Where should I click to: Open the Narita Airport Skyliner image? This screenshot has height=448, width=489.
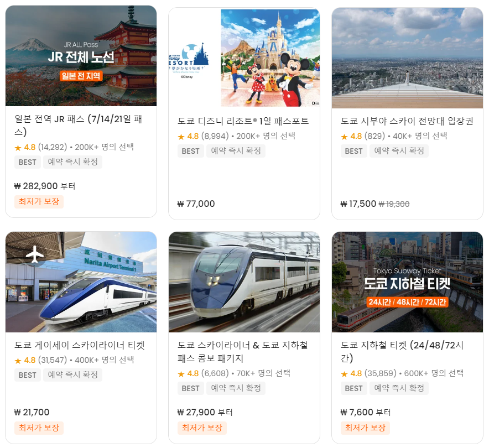(81, 282)
